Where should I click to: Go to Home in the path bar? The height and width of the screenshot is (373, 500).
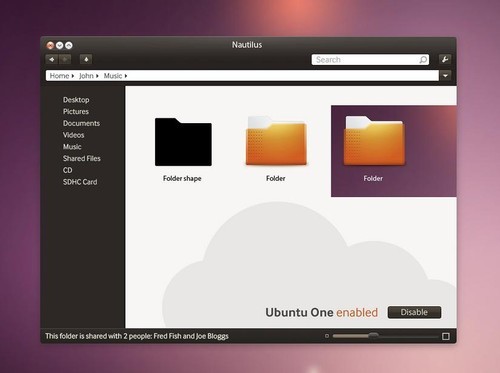(x=59, y=76)
